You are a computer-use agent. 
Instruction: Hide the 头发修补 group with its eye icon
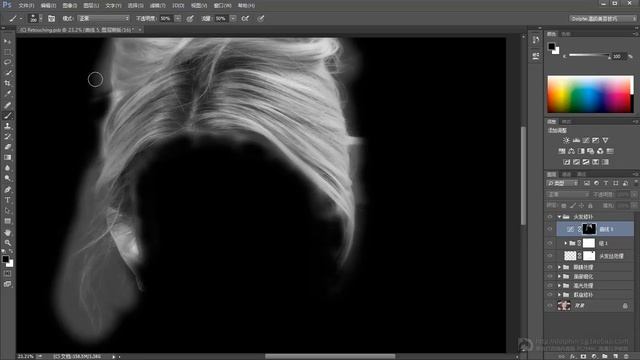(x=550, y=217)
